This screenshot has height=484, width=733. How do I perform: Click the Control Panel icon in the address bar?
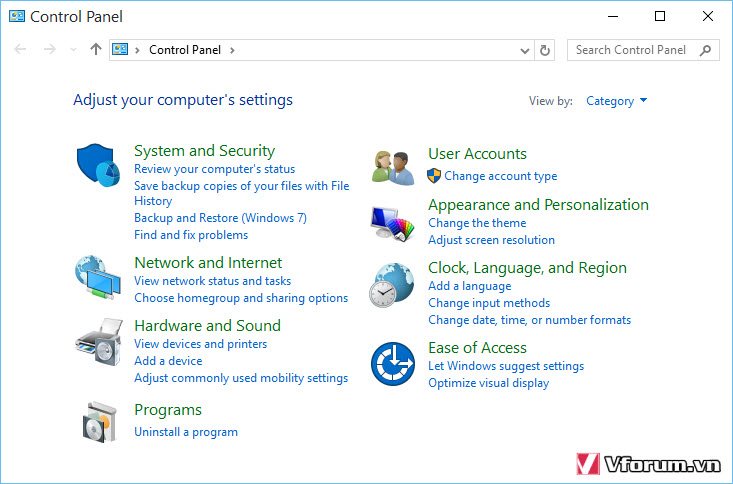(x=120, y=50)
